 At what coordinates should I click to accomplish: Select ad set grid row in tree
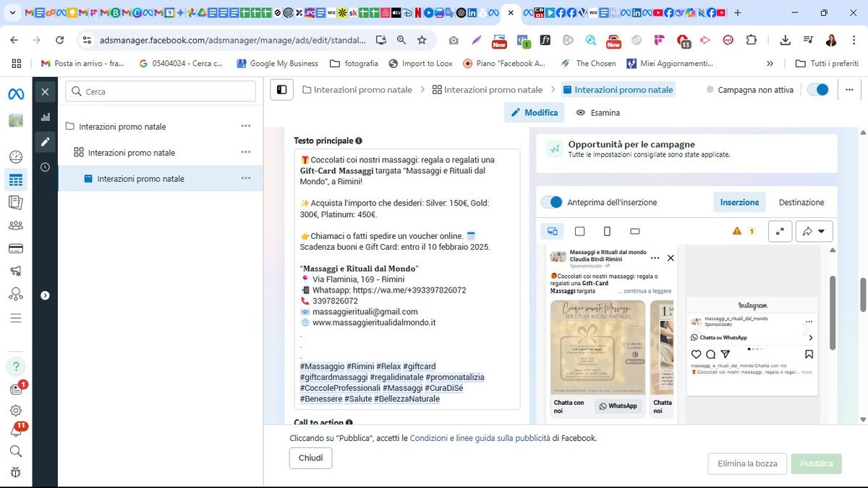(161, 152)
